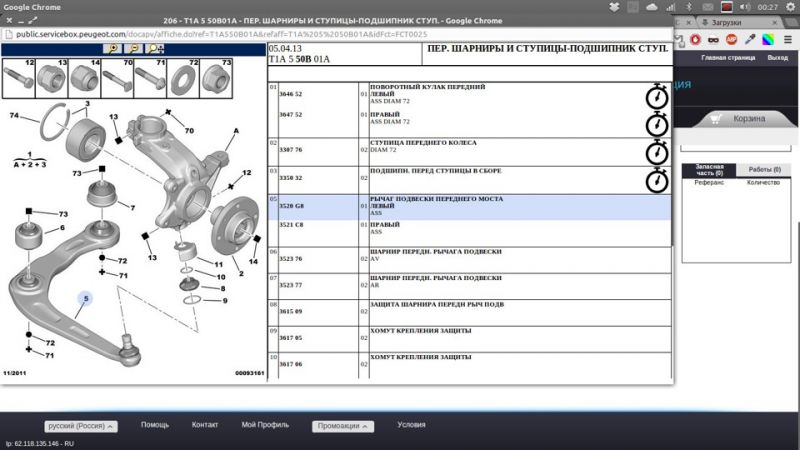Viewport: 800px width, 450px height.
Task: Select part reference 3617 05
Action: click(x=290, y=338)
